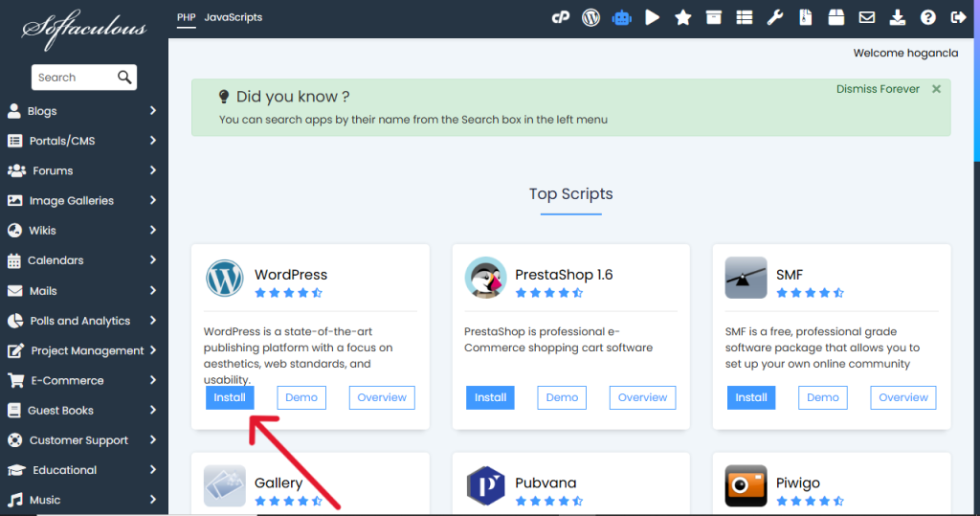The height and width of the screenshot is (516, 980).
Task: Click the Welcome hogancla text
Action: [x=905, y=54]
